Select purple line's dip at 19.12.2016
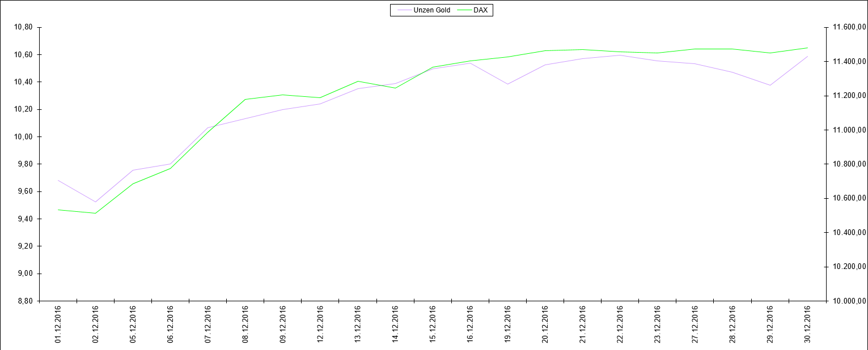868x350 pixels. click(507, 84)
